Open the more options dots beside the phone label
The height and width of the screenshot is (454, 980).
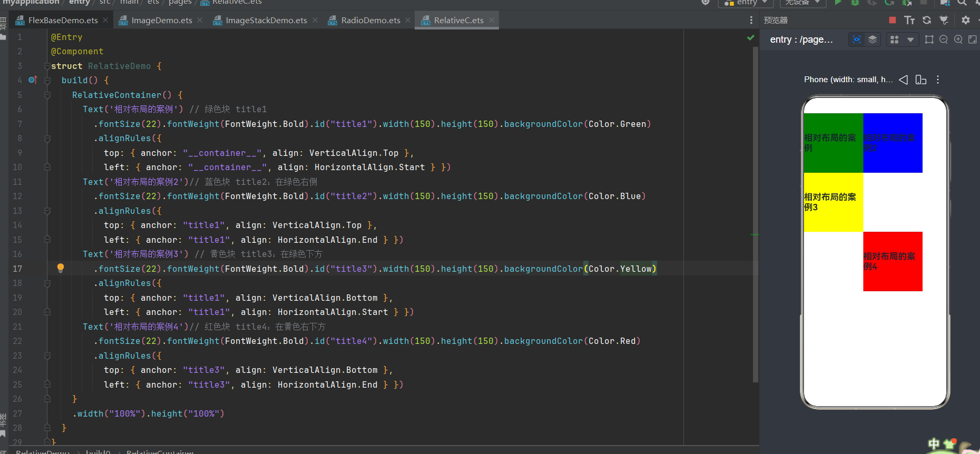938,80
